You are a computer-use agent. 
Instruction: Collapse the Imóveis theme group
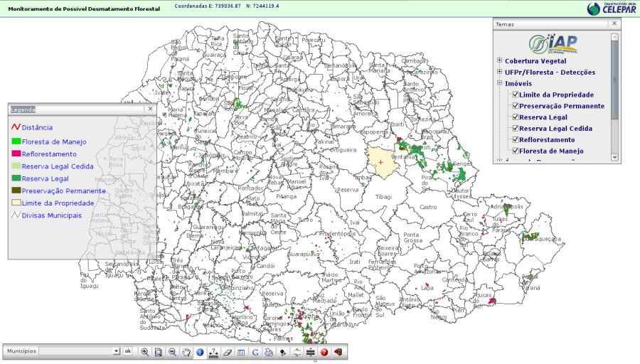(500, 83)
